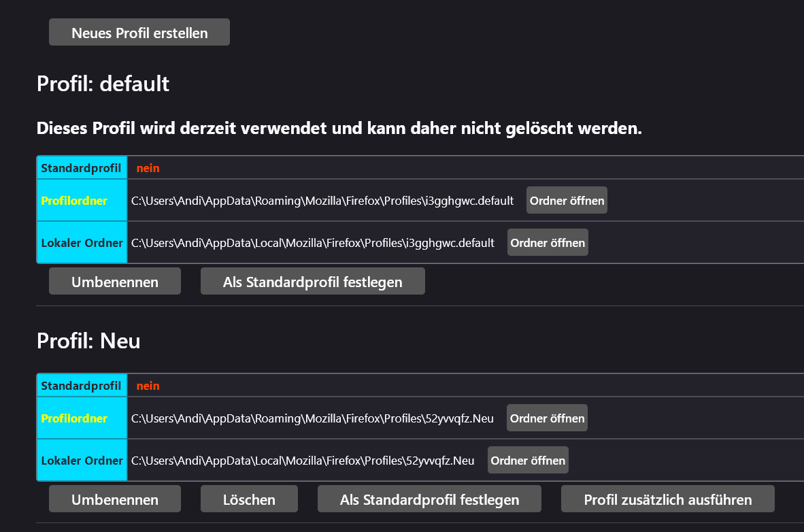Click the "Profil: default" heading
Image resolution: width=804 pixels, height=532 pixels.
click(x=103, y=84)
